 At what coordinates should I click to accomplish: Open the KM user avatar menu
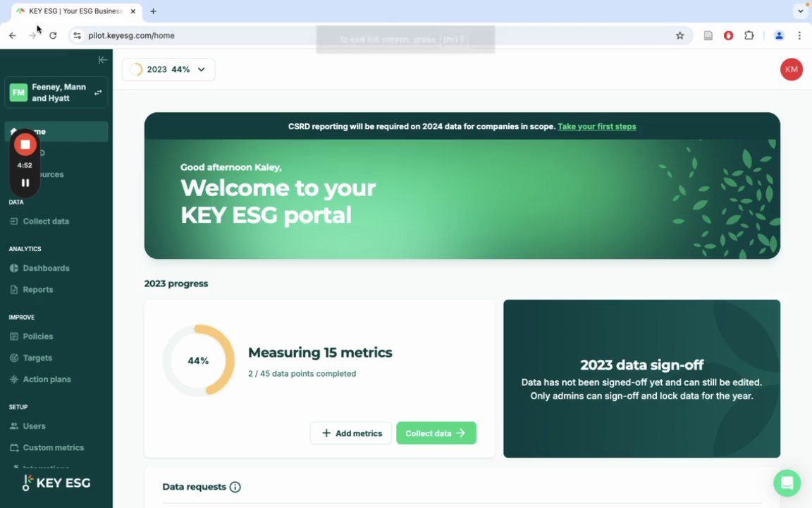click(x=791, y=69)
